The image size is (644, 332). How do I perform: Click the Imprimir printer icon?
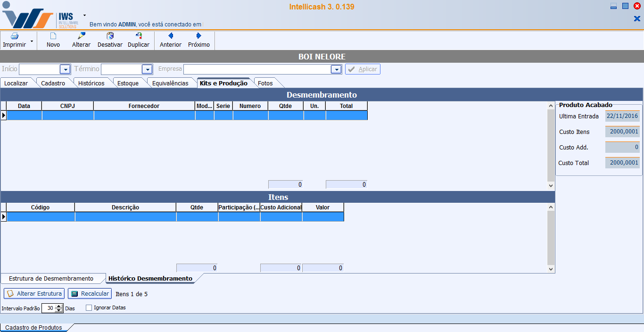coord(14,36)
